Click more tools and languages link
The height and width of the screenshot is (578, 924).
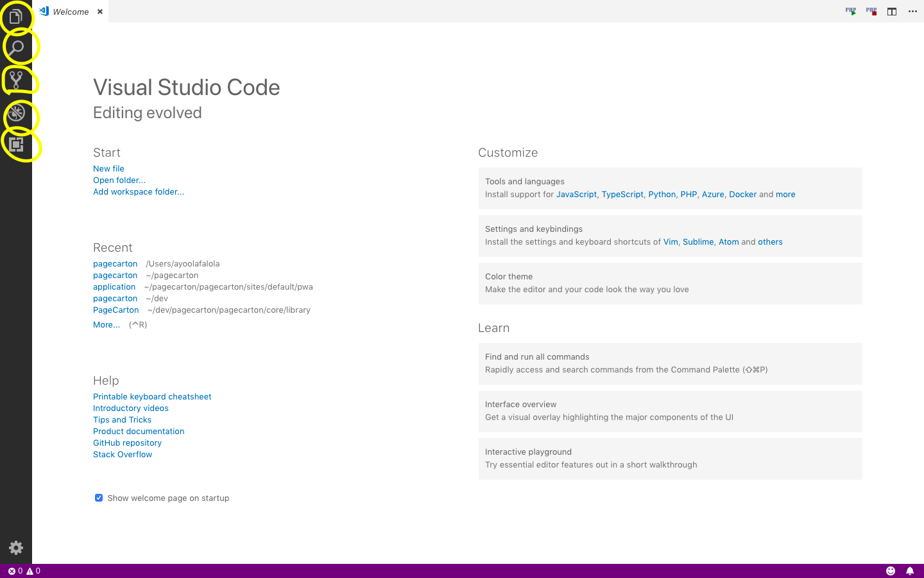coord(785,195)
